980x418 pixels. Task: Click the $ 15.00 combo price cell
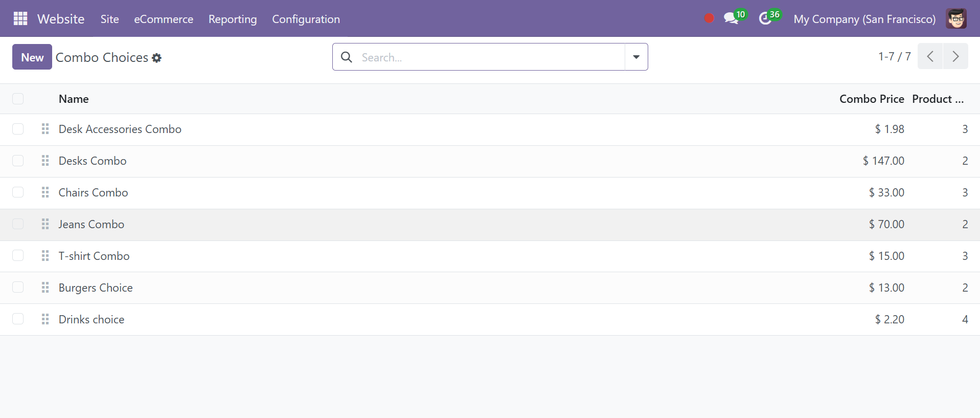pos(886,256)
